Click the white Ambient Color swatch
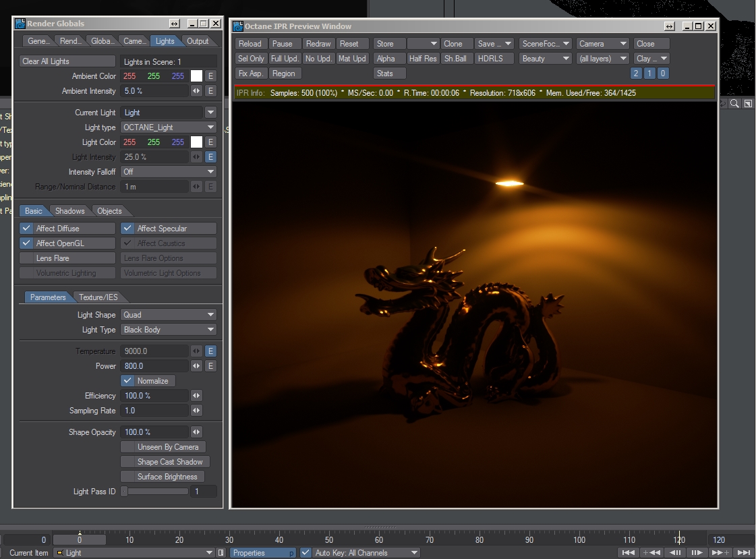This screenshot has width=756, height=559. click(x=196, y=76)
